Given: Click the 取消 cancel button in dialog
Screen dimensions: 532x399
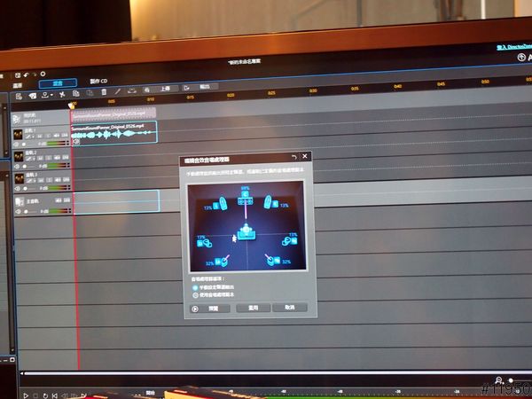Looking at the screenshot, I should [290, 308].
